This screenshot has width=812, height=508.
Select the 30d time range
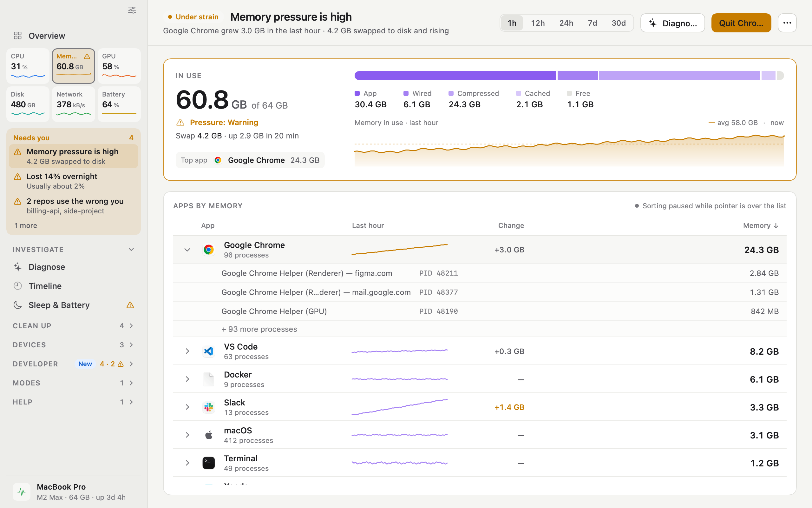pos(619,23)
